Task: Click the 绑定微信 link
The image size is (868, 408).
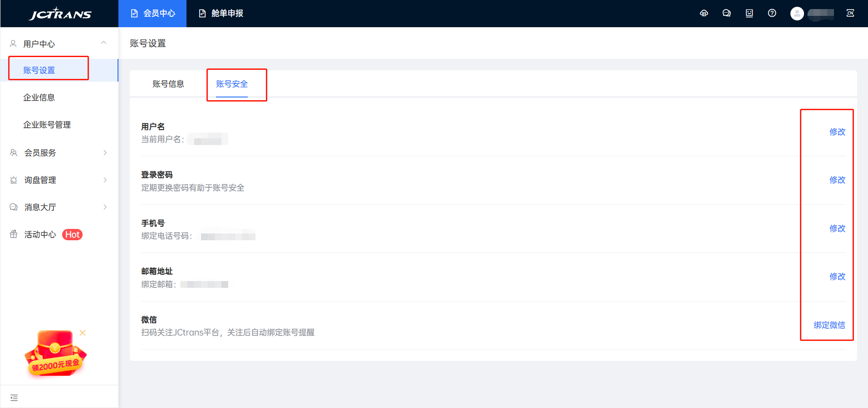Action: coord(829,325)
